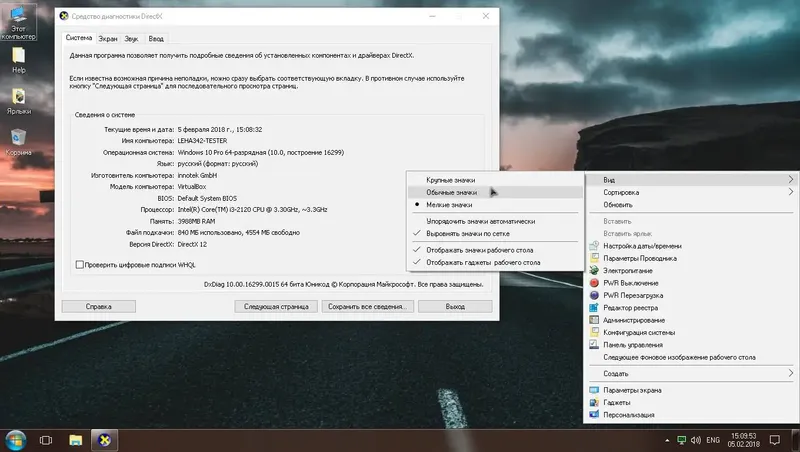Select Обычные значки in the submenu

[495, 192]
